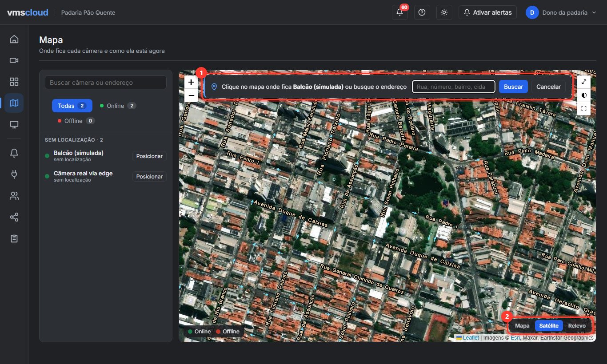Viewport: 607px width, 364px height.
Task: Toggle map contrast half-circle icon
Action: tap(584, 95)
